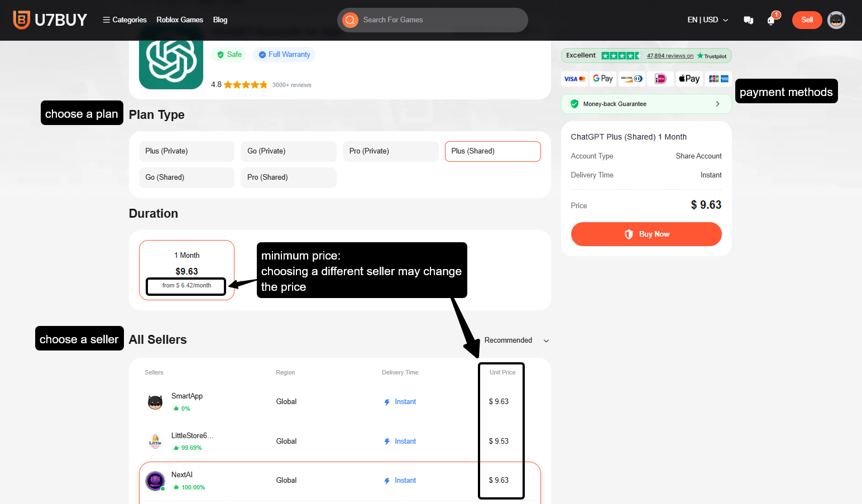Viewport: 862px width, 504px height.
Task: Click Instant delivery in the NextAI row
Action: tap(400, 481)
